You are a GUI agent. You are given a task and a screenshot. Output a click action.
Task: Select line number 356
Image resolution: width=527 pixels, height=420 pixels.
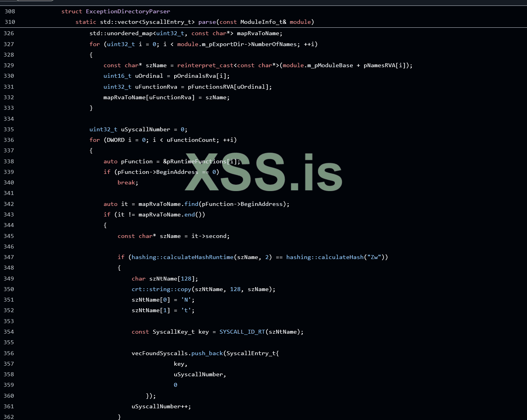click(9, 353)
